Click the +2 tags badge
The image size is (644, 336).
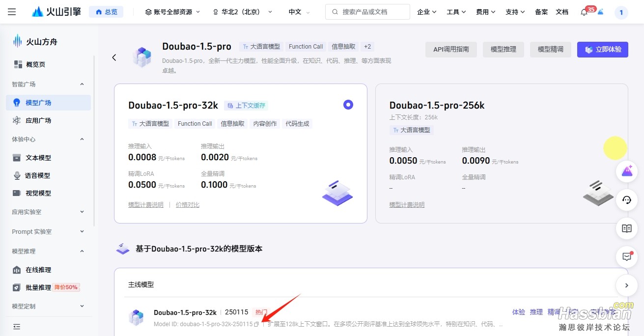click(x=367, y=47)
